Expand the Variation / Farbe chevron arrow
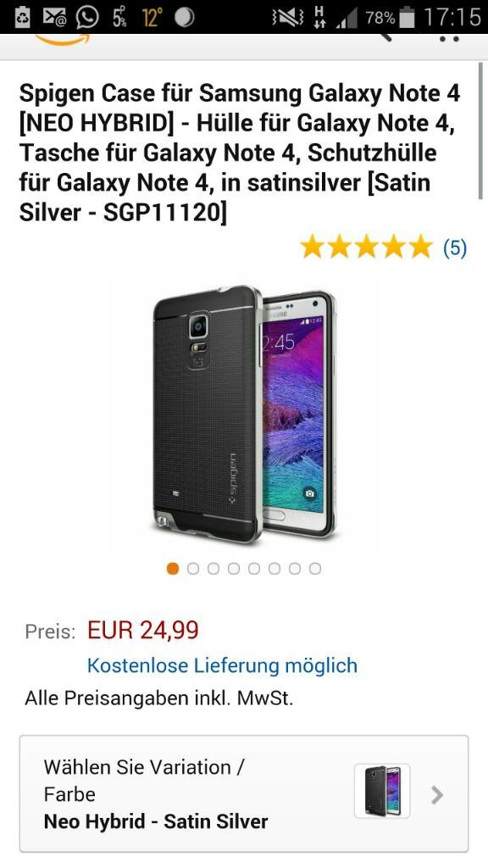 pyautogui.click(x=437, y=795)
